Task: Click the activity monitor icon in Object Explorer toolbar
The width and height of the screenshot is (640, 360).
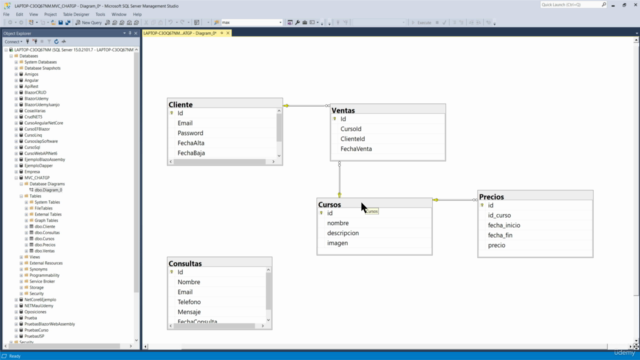Action: coord(64,42)
